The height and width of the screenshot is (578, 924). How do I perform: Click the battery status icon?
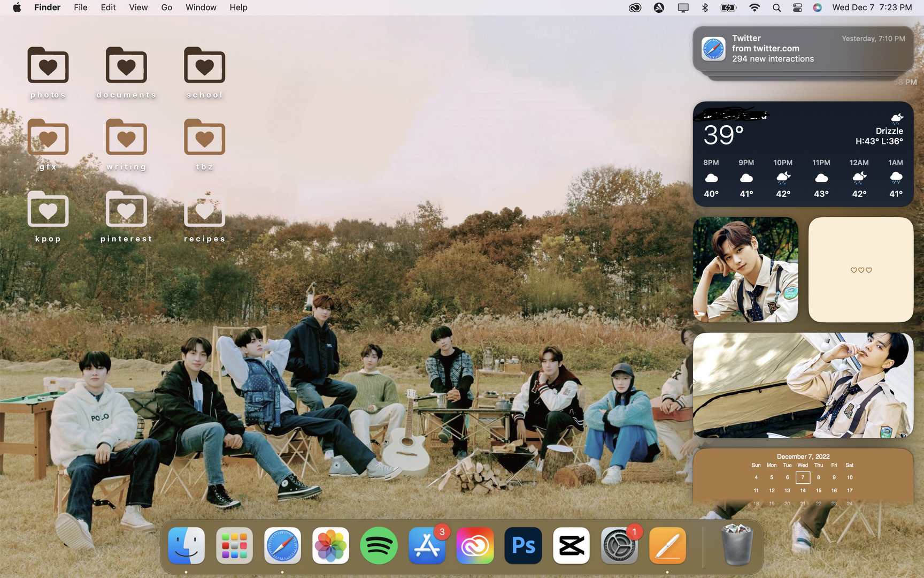(728, 7)
